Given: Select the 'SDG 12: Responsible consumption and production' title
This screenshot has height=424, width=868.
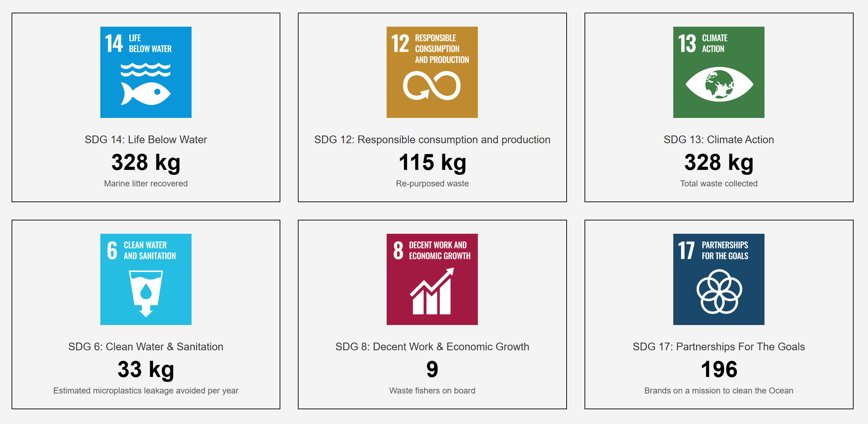Looking at the screenshot, I should 432,140.
